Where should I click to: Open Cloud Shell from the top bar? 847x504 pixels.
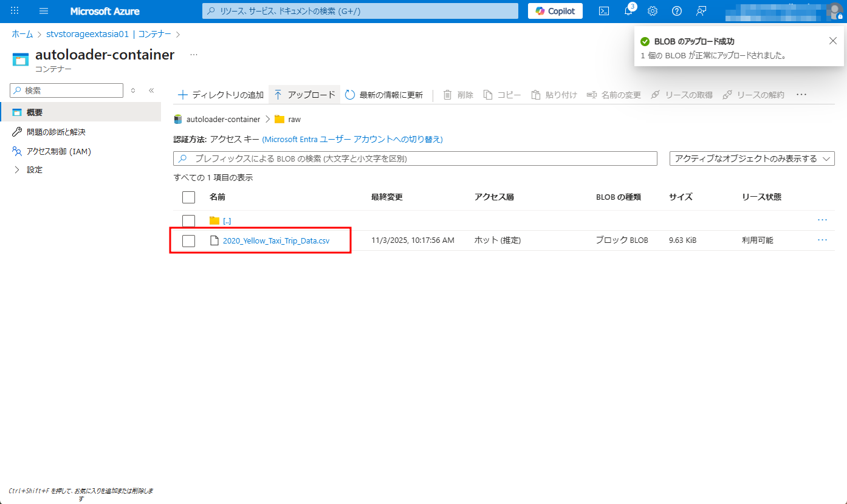[x=604, y=11]
